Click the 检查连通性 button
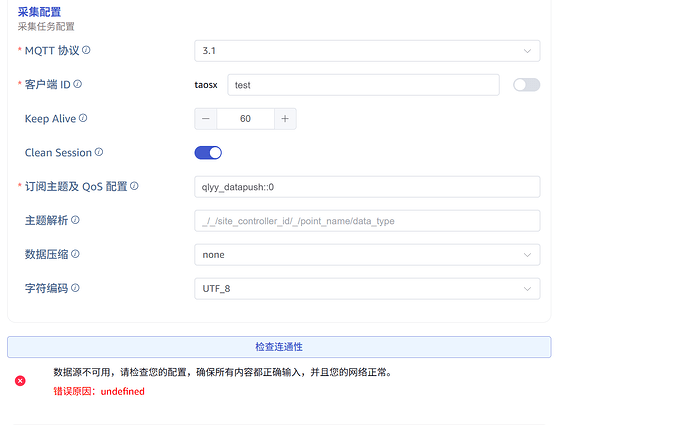The width and height of the screenshot is (690, 425). [279, 347]
